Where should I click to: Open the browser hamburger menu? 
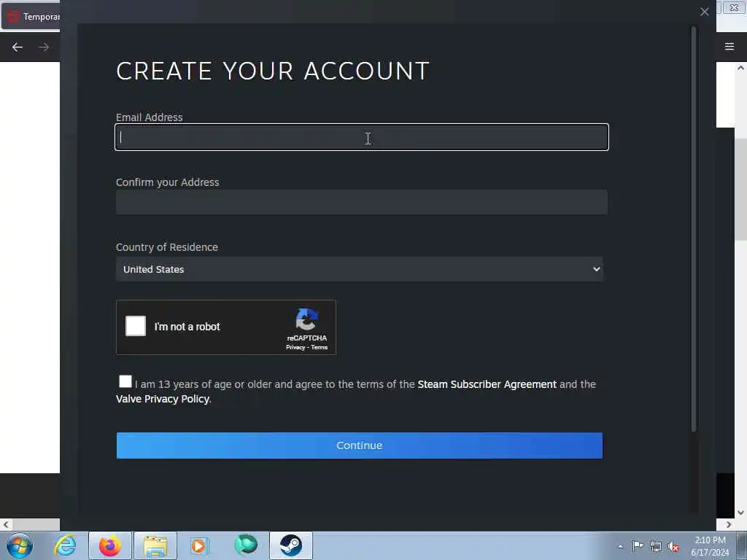(x=729, y=47)
